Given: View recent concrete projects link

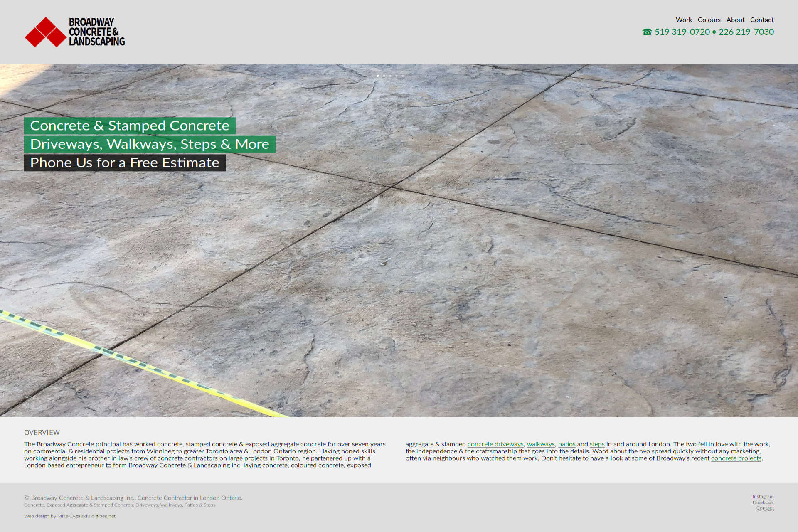Looking at the screenshot, I should click(x=736, y=458).
